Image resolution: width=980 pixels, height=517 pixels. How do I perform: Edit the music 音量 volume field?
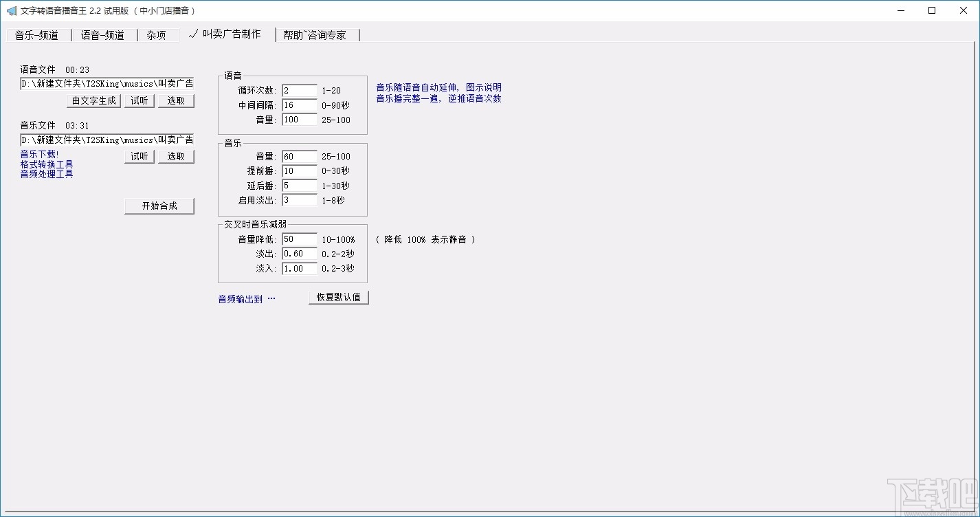click(299, 156)
